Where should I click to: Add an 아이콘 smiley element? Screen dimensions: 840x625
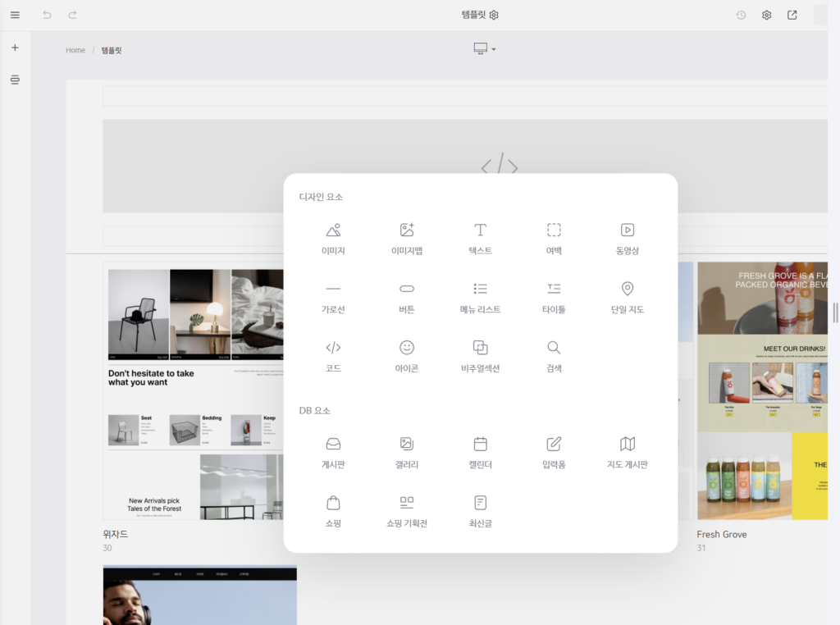pyautogui.click(x=407, y=357)
